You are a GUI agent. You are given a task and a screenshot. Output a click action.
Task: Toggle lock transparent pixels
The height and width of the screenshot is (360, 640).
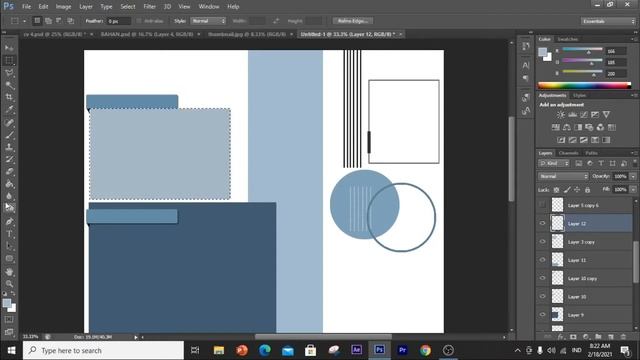coord(556,190)
